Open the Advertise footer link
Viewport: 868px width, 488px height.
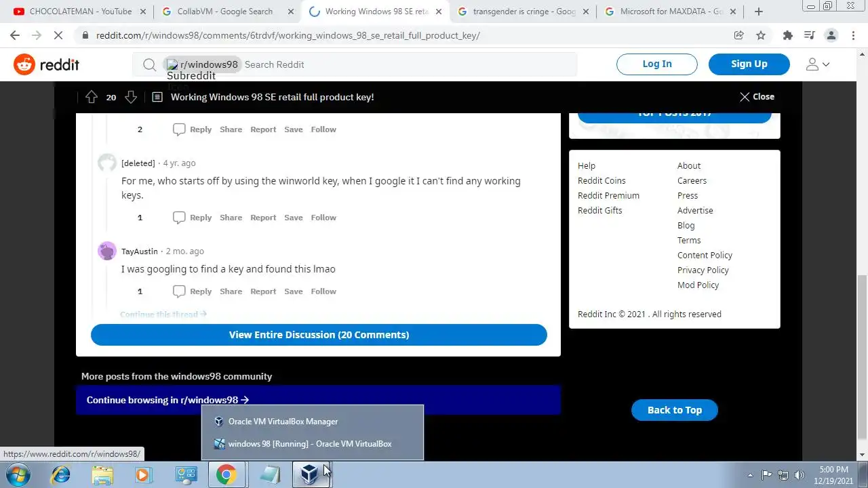coord(695,210)
